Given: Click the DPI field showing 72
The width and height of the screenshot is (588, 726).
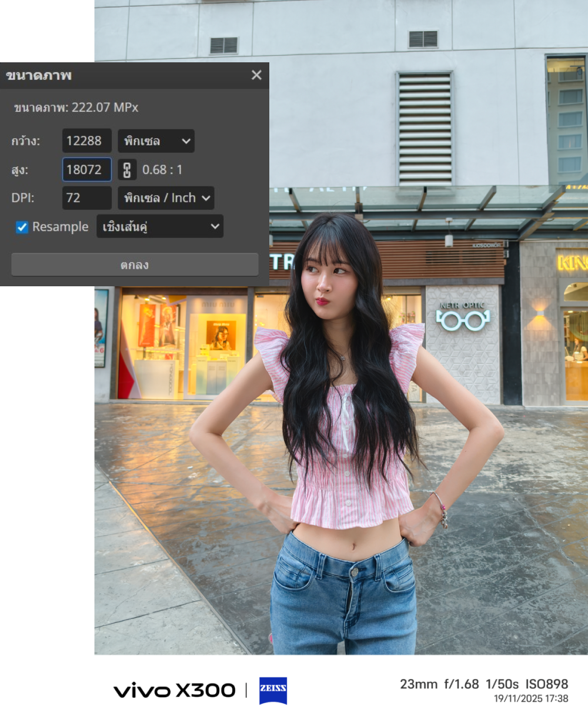Looking at the screenshot, I should (86, 198).
